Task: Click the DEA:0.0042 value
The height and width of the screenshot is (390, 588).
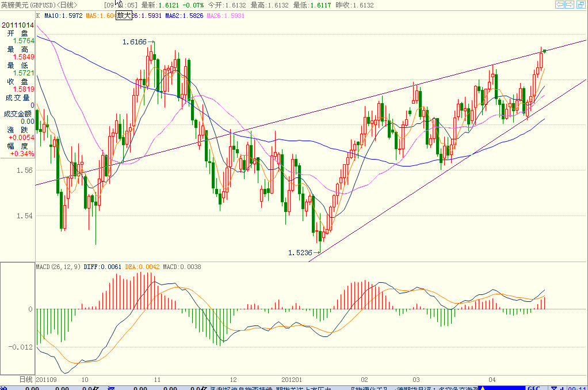Action: click(143, 267)
